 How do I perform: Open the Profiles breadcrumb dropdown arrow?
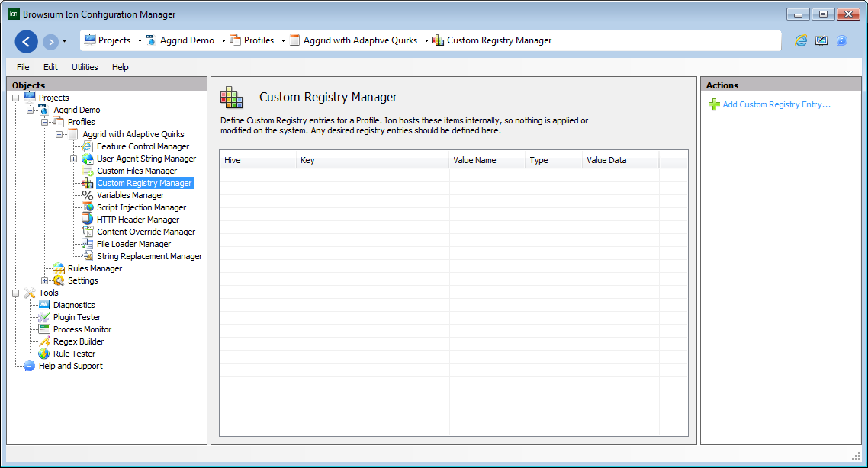point(283,40)
